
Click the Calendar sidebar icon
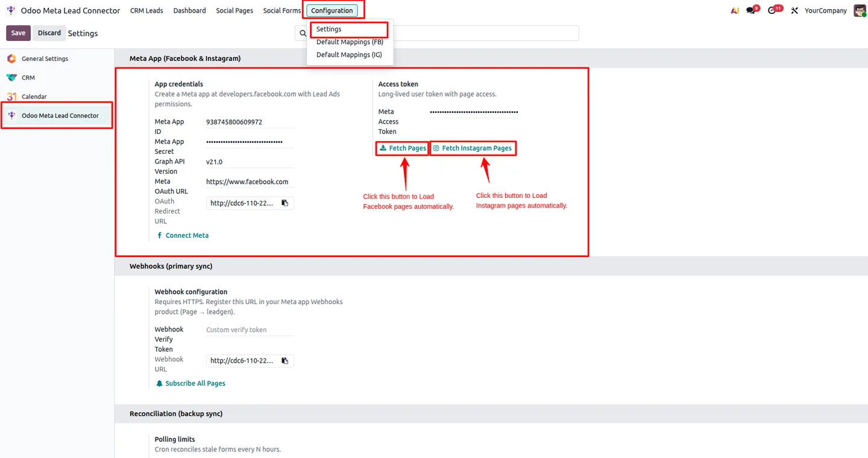pos(11,97)
